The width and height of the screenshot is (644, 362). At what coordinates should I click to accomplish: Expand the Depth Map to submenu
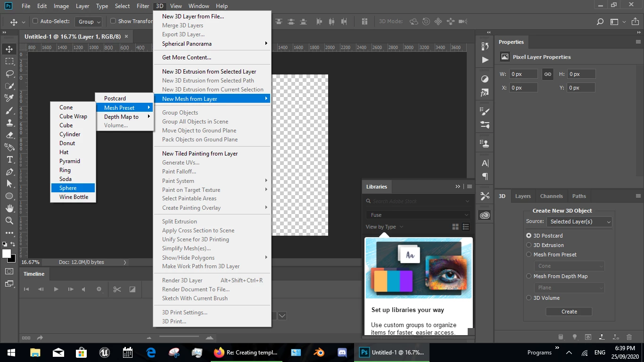click(x=124, y=117)
